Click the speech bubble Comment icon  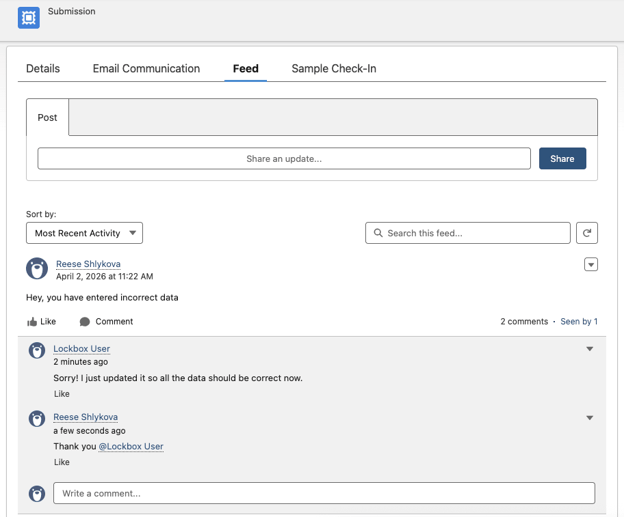(x=84, y=322)
